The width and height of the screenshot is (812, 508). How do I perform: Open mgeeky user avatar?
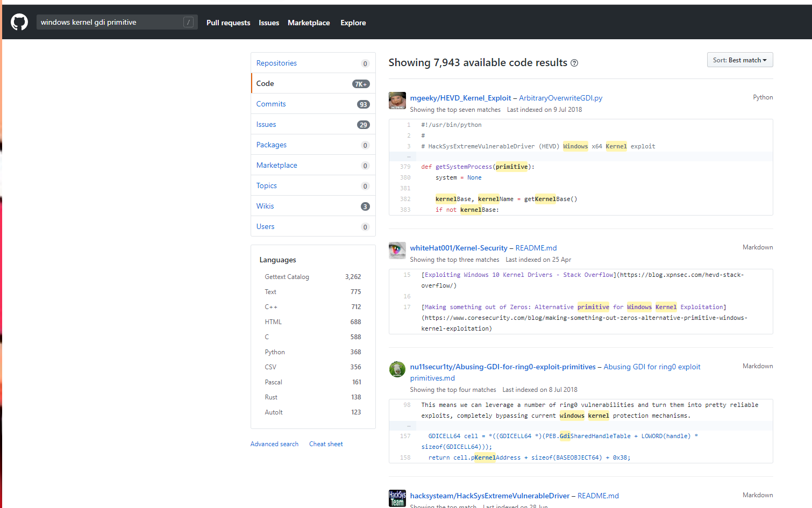(397, 101)
